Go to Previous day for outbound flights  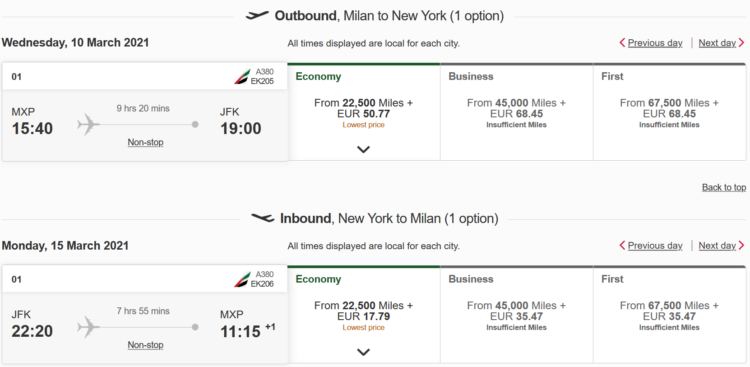click(x=655, y=43)
